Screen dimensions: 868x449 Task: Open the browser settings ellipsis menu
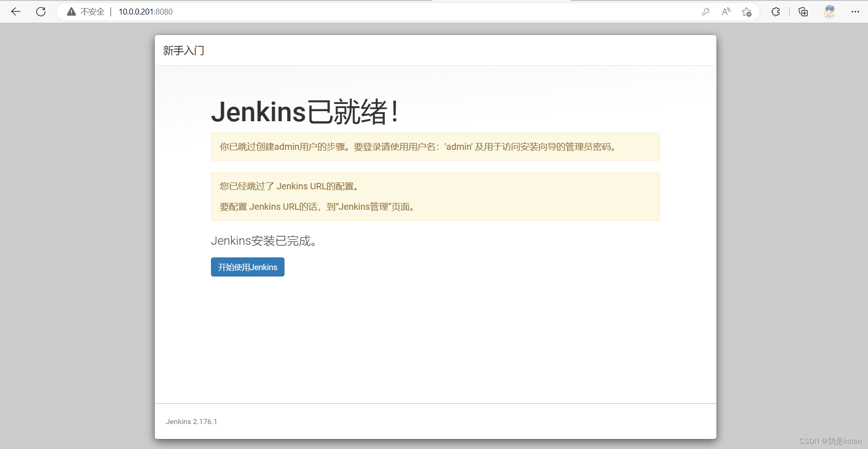point(855,12)
